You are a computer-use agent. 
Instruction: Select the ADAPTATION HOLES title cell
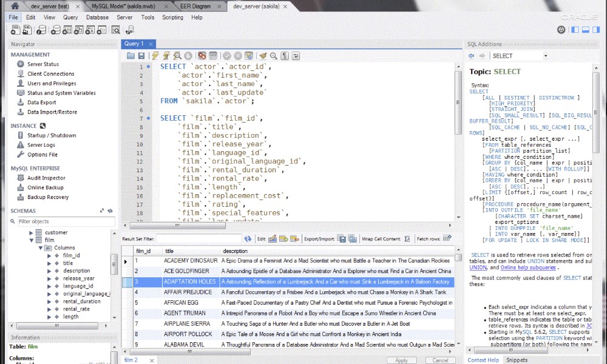click(191, 282)
